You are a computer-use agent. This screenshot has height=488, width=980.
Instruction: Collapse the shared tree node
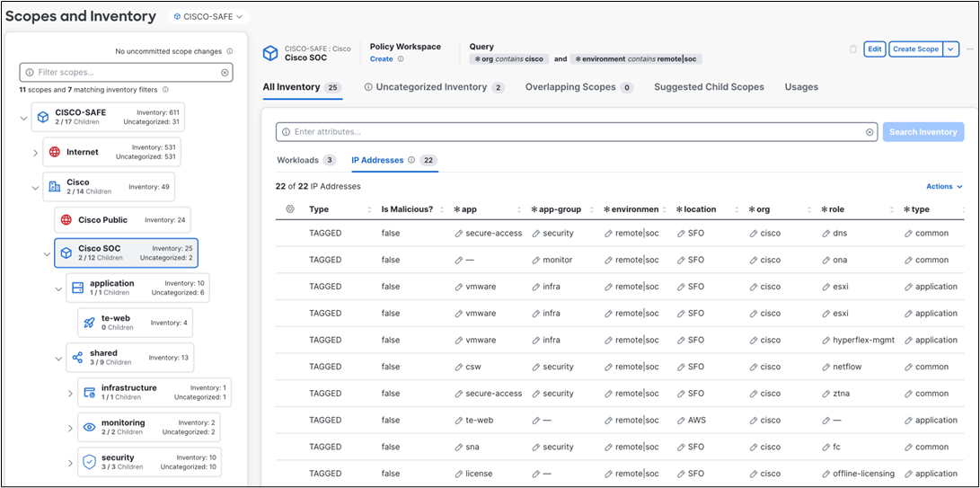coord(58,359)
